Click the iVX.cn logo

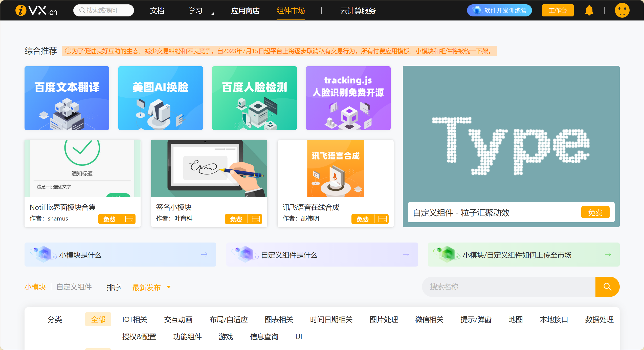(x=37, y=10)
